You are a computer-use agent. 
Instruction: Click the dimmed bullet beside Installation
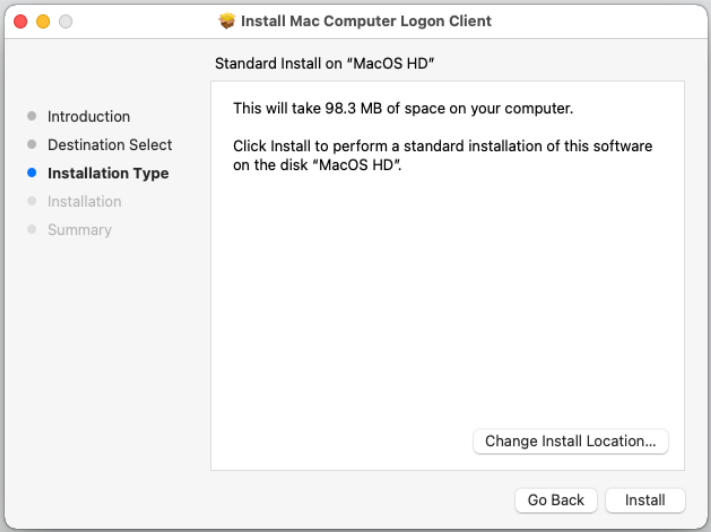tap(32, 201)
